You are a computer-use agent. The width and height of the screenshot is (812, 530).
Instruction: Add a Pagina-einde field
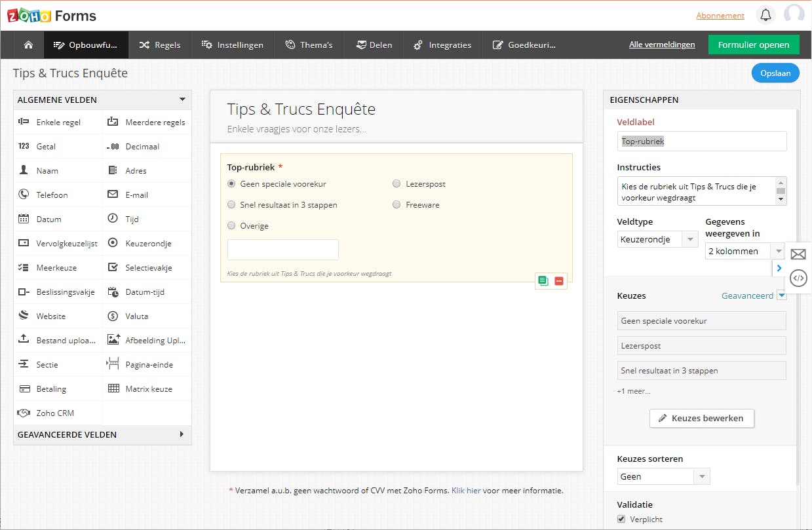[x=147, y=364]
